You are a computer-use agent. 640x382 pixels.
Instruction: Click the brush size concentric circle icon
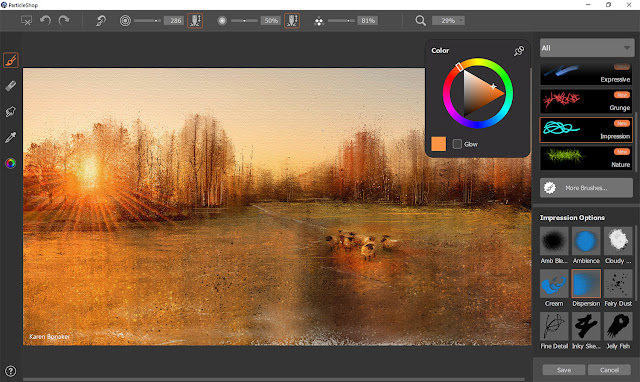pos(125,20)
